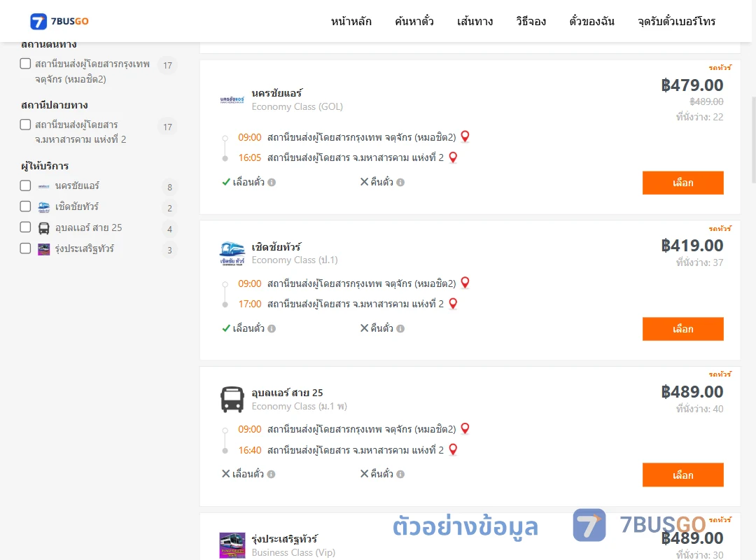
Task: Open map pin for นครชัยแอร์ 16:05 arrival station
Action: point(453,157)
